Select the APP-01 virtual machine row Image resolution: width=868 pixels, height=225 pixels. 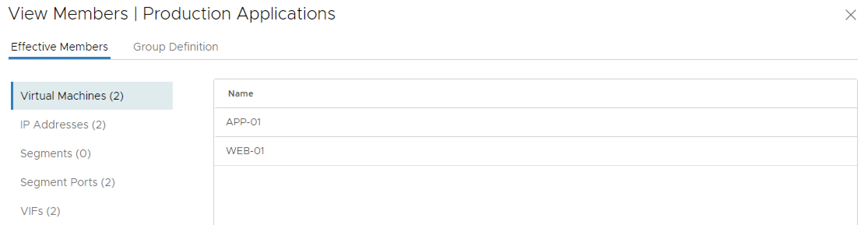point(535,122)
